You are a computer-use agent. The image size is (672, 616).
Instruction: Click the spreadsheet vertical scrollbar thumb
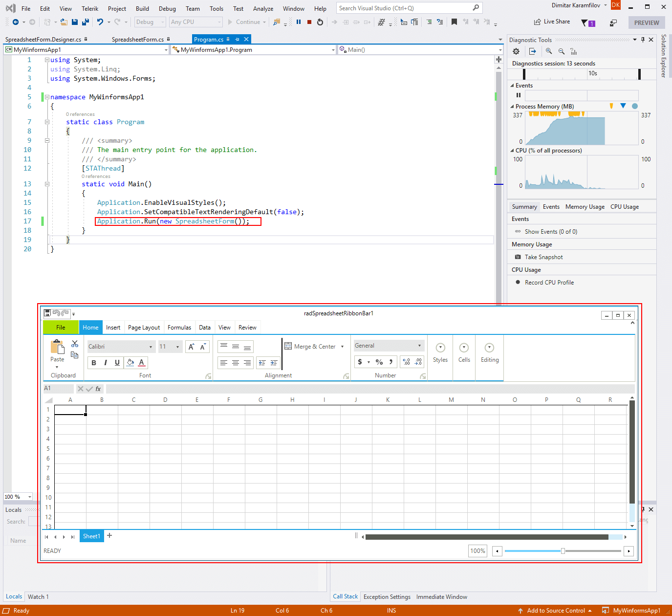(x=632, y=452)
